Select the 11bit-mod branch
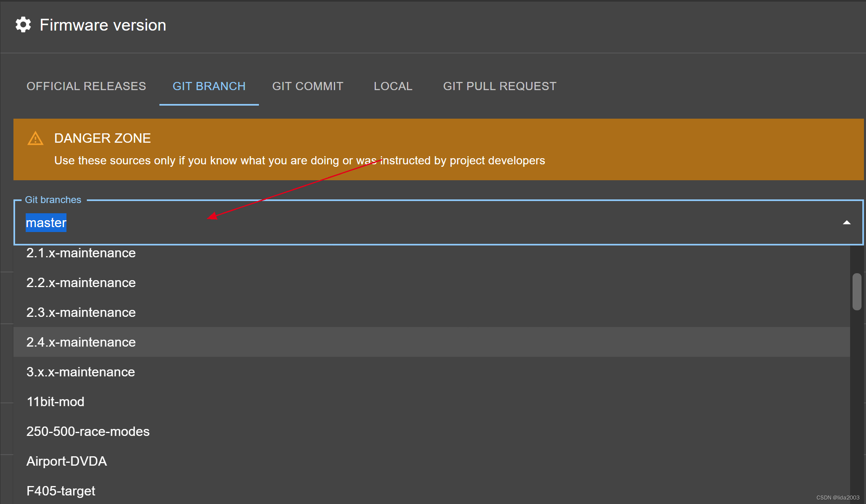 55,402
